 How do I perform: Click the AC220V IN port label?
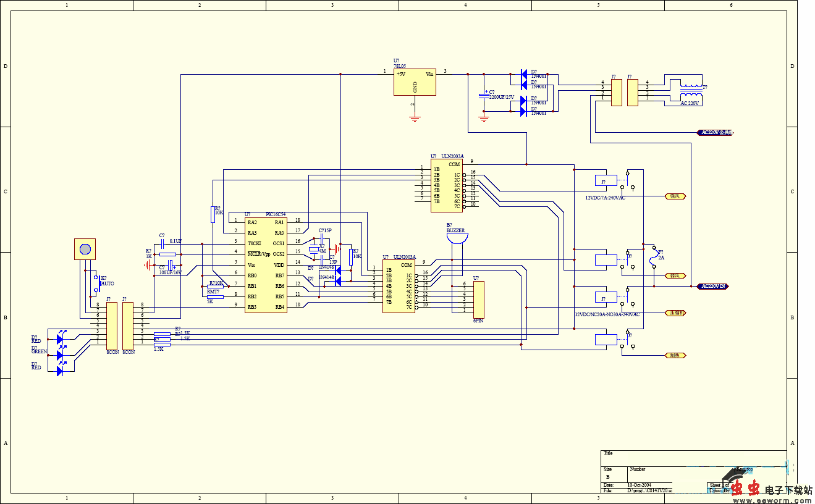tap(715, 287)
